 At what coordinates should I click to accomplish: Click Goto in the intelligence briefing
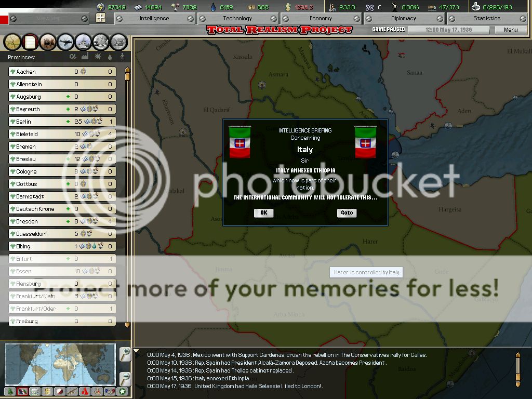(347, 212)
